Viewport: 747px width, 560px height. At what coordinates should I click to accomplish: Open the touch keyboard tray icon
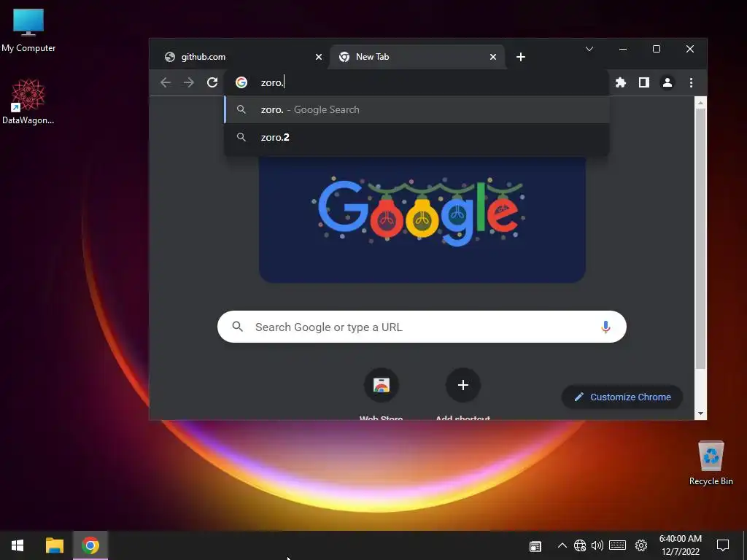pyautogui.click(x=617, y=545)
